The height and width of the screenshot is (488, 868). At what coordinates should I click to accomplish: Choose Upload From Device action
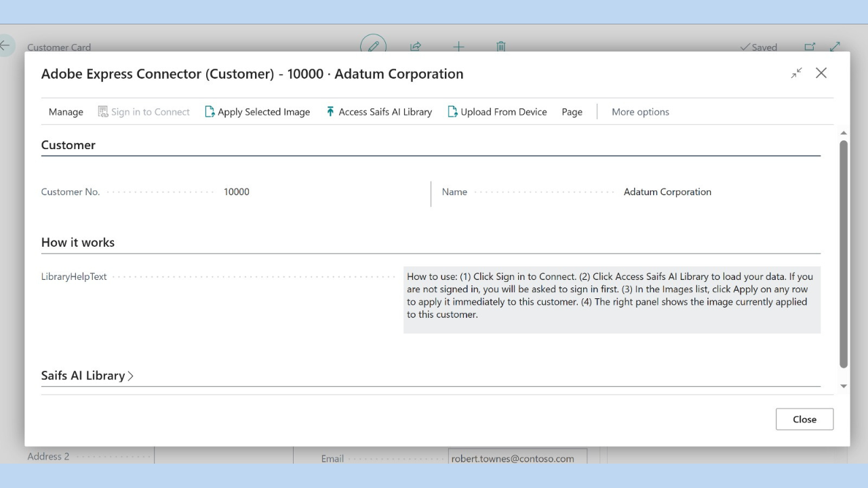pos(497,112)
